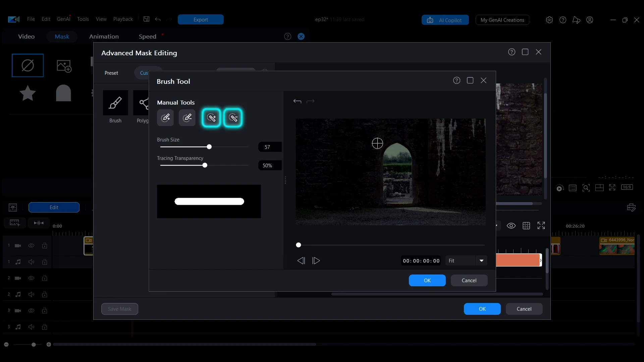
Task: Open user account icon
Action: coord(590,20)
